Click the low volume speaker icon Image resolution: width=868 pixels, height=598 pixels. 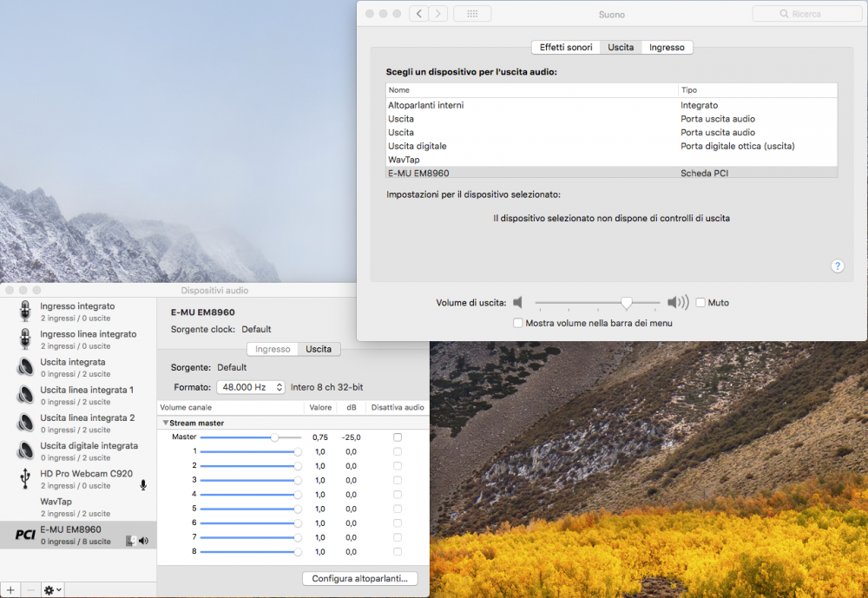(517, 302)
